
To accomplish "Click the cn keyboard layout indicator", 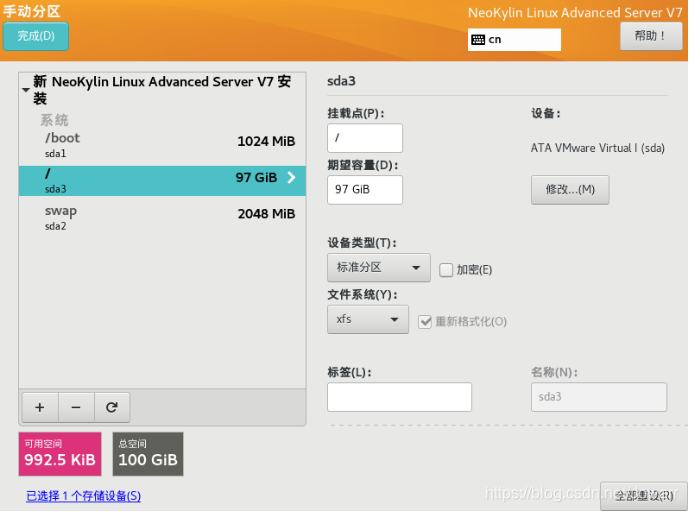I will click(514, 40).
